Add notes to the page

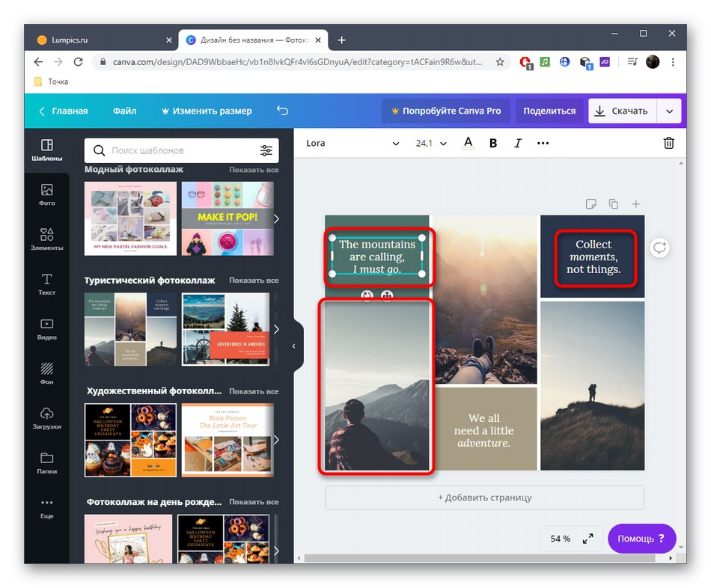(x=591, y=204)
